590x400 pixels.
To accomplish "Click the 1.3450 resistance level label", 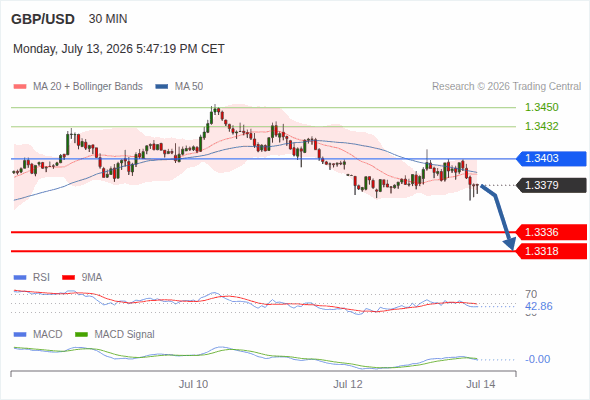I will pos(541,107).
